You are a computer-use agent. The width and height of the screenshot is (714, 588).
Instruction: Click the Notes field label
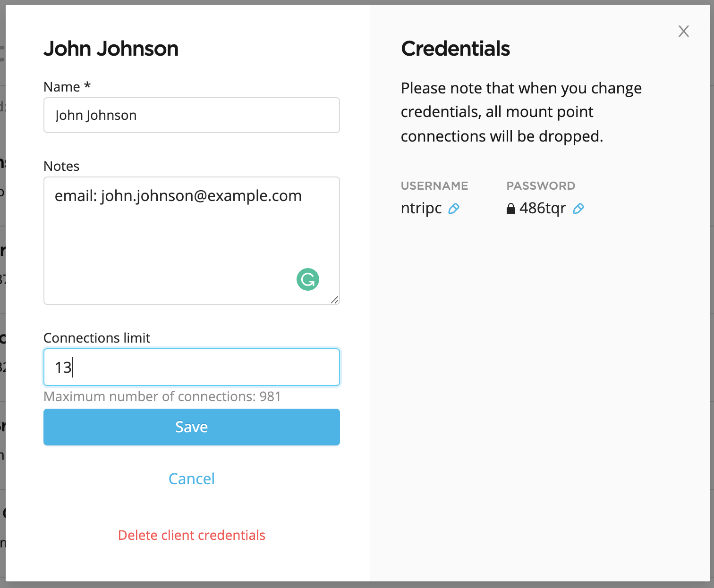point(61,166)
